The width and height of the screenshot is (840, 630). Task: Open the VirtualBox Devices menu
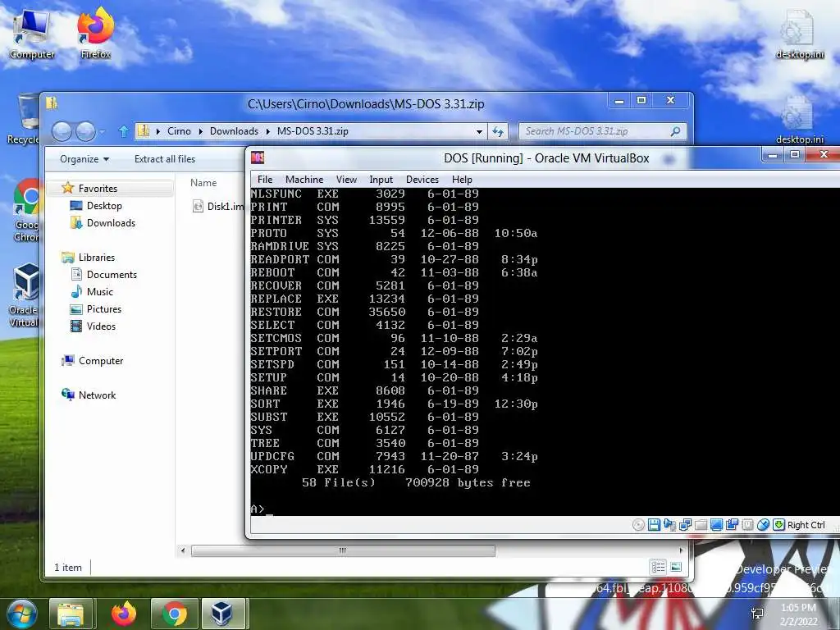(422, 180)
